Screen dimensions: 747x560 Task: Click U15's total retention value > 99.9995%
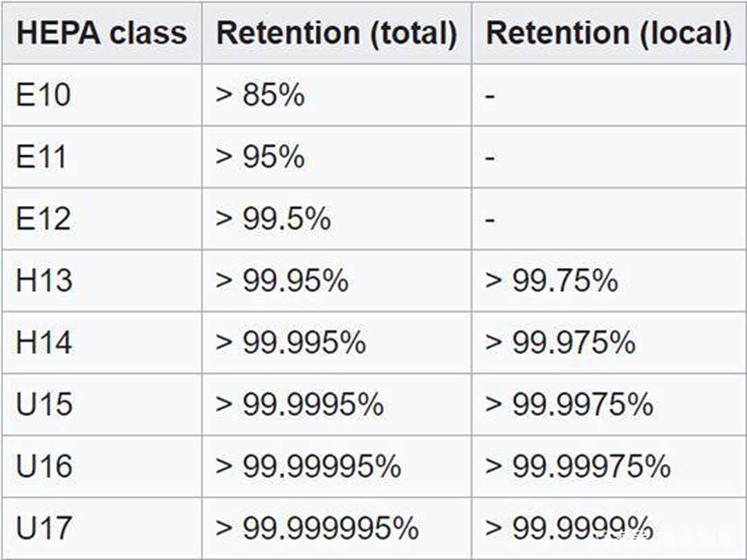299,404
